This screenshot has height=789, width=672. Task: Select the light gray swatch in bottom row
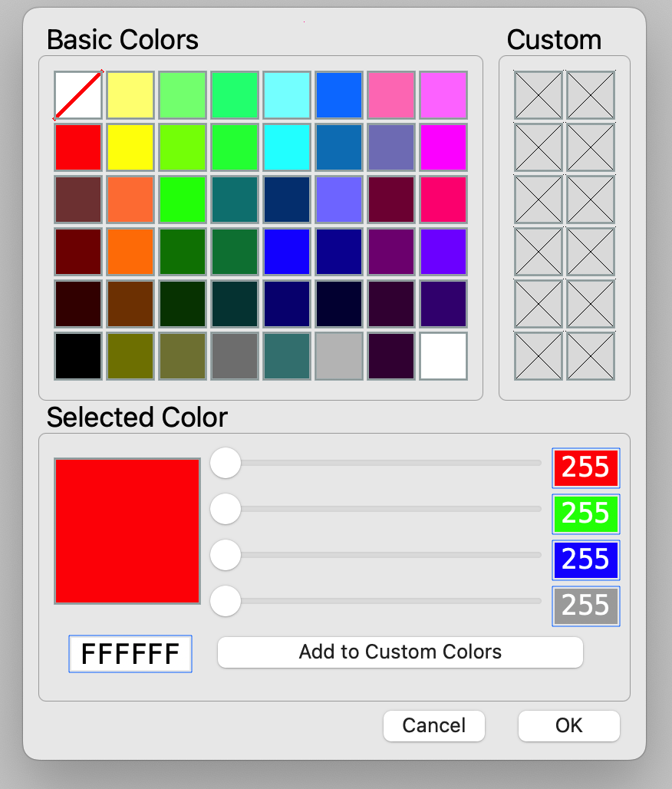pos(339,356)
